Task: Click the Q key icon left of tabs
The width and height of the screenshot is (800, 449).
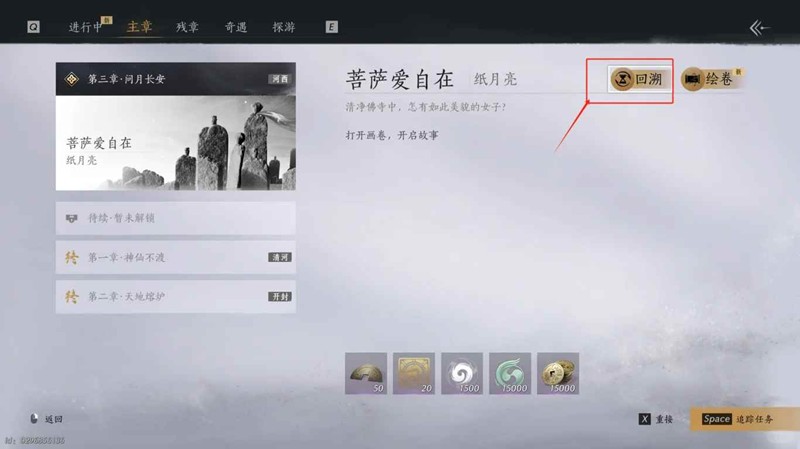Action: [33, 27]
